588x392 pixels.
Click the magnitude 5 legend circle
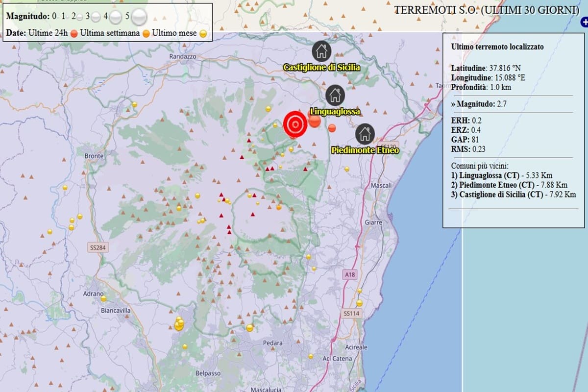pyautogui.click(x=140, y=17)
